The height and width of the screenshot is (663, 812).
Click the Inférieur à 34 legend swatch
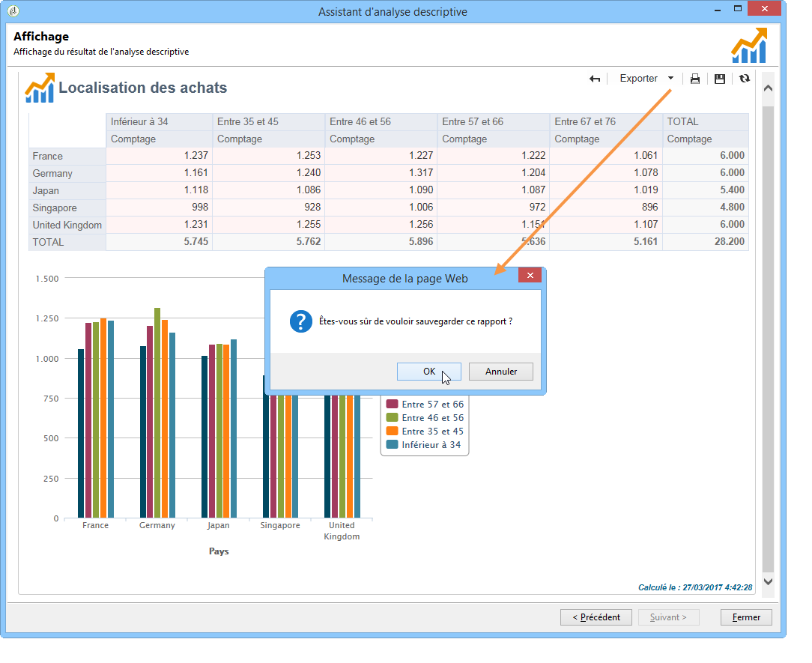pyautogui.click(x=392, y=445)
